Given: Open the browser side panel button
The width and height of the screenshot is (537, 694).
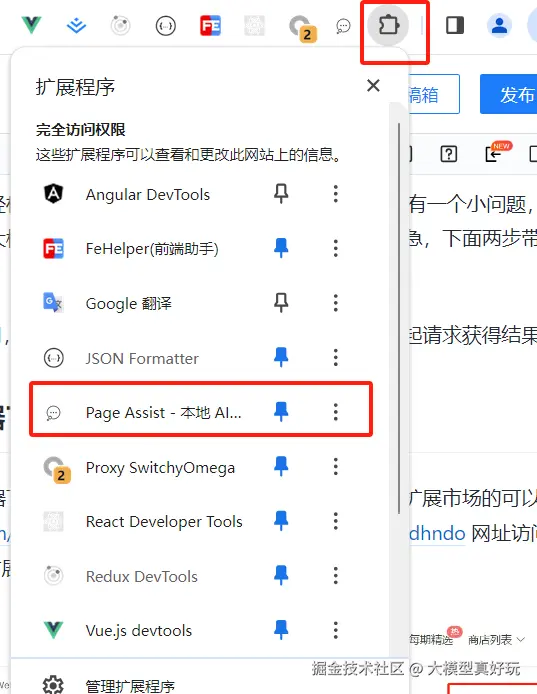Looking at the screenshot, I should click(455, 25).
